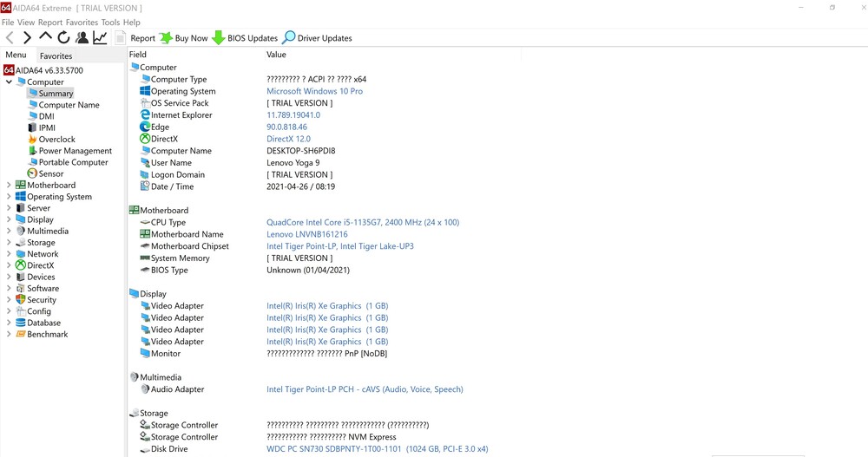Select the Overclock tree item

coord(56,140)
